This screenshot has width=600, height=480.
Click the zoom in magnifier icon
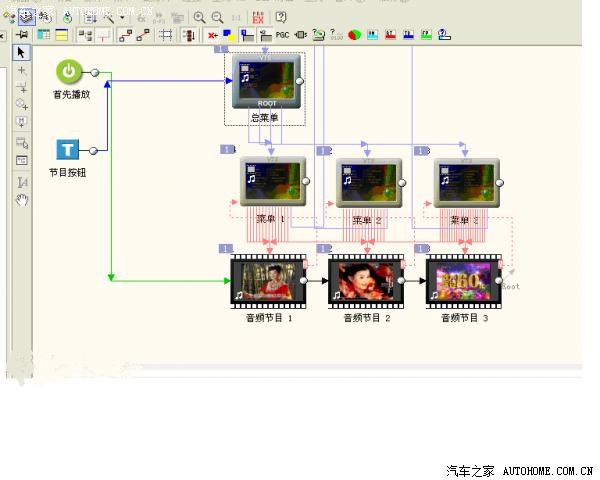[x=200, y=17]
